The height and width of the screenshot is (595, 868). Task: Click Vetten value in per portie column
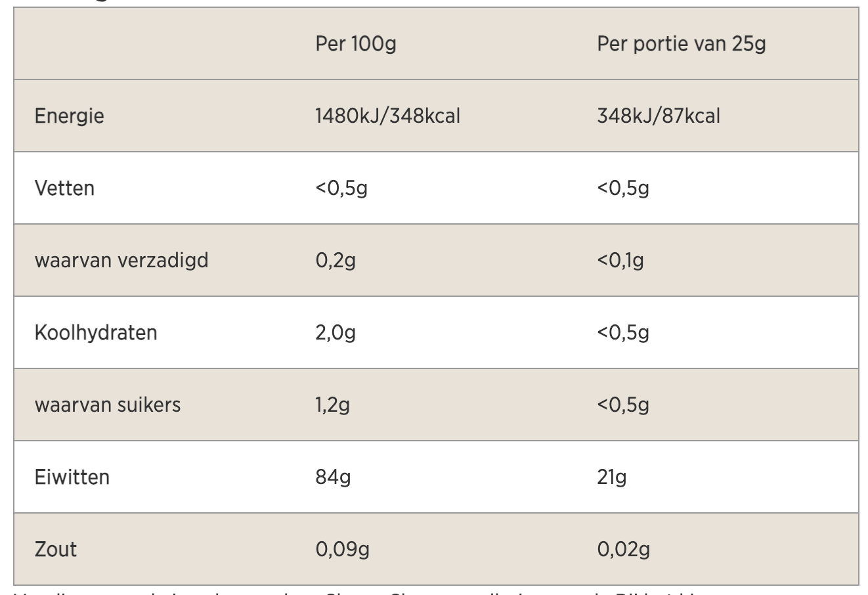pyautogui.click(x=622, y=188)
